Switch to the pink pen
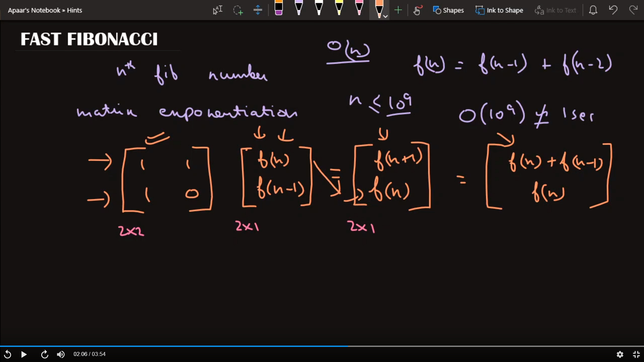Viewport: 644px width, 362px height. click(359, 8)
